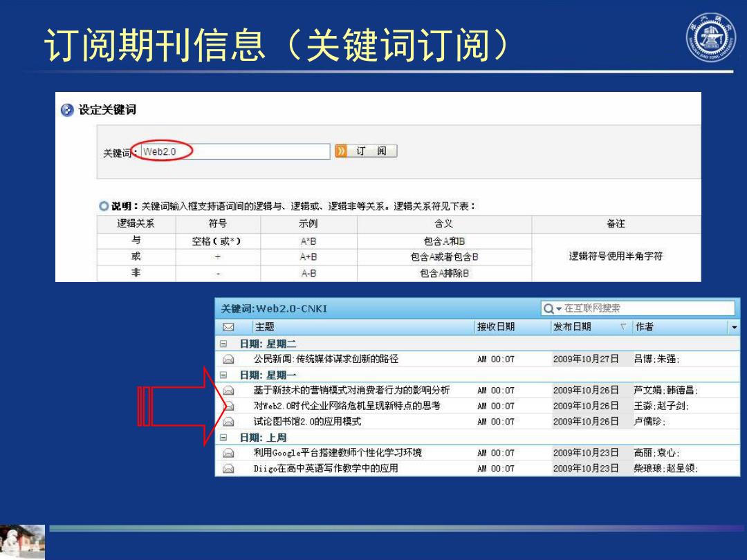Screen dimensions: 747x560
Task: Click envelope icon for 试论图书馆2.0 article
Action: pyautogui.click(x=229, y=422)
